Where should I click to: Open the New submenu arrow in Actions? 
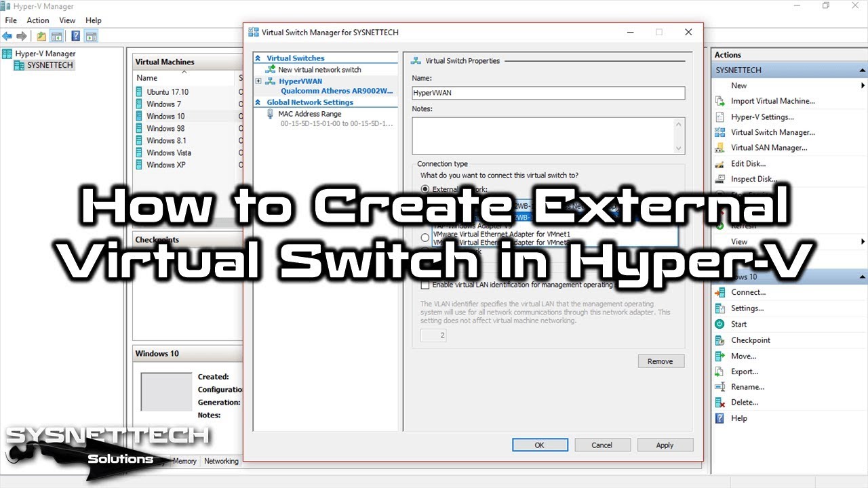[863, 85]
